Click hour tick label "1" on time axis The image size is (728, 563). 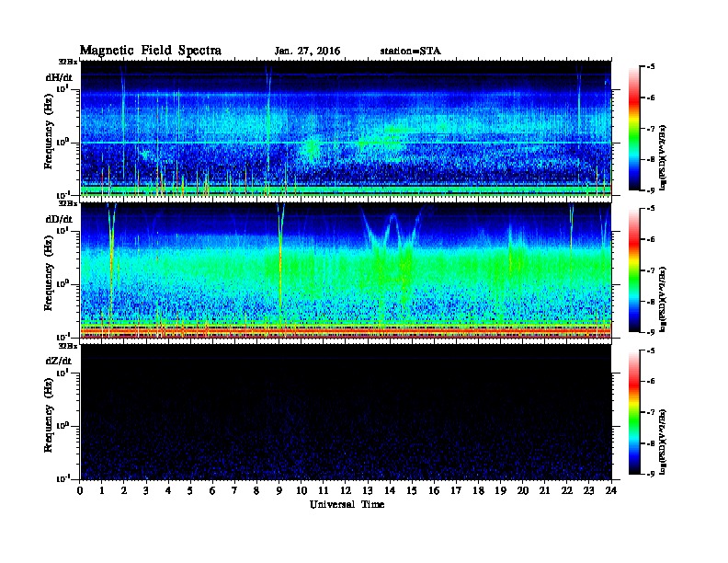point(102,491)
